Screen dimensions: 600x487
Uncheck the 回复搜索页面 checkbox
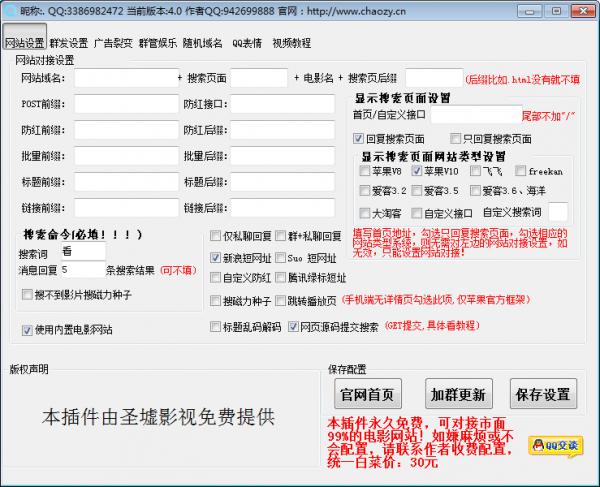(x=359, y=139)
